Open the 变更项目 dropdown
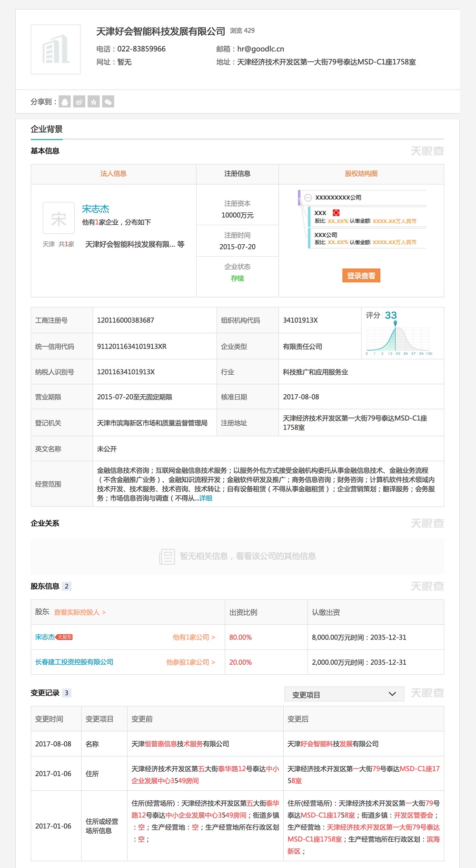This screenshot has width=476, height=868. point(344,694)
